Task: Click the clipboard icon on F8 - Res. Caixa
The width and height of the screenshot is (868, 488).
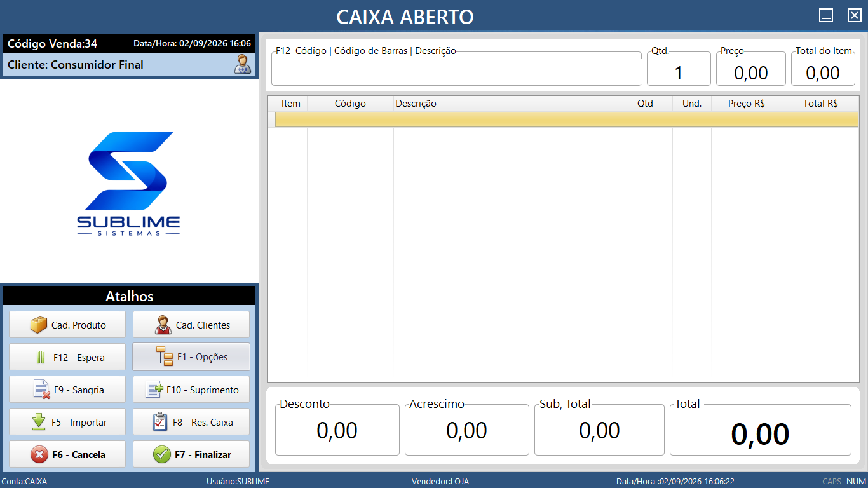Action: [x=160, y=422]
